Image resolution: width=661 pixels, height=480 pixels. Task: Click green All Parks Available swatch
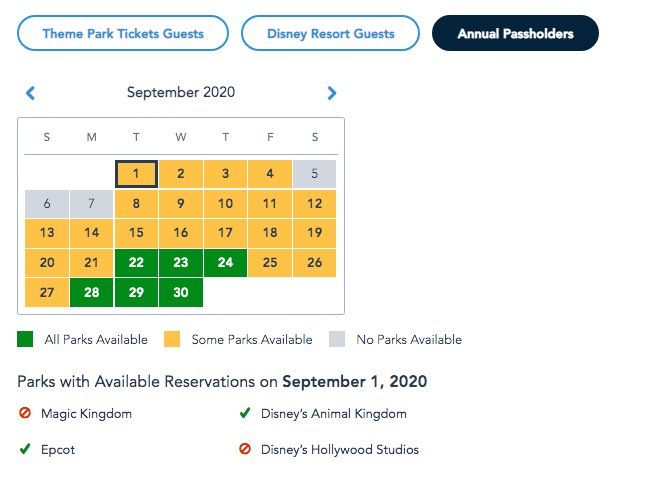point(26,339)
